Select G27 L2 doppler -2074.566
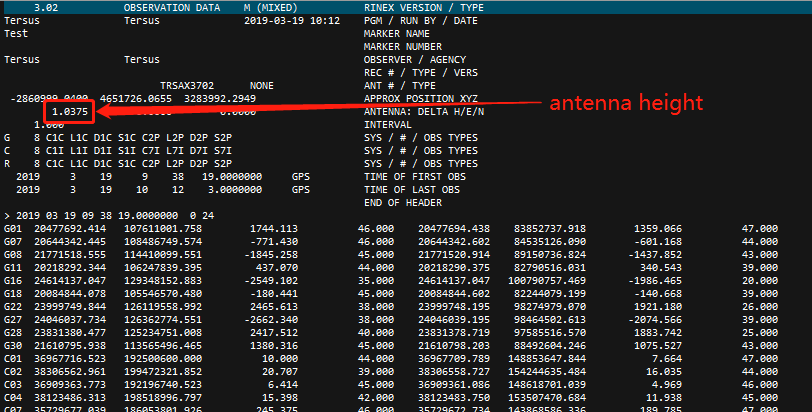Viewport: 812px width, 412px height. point(655,319)
